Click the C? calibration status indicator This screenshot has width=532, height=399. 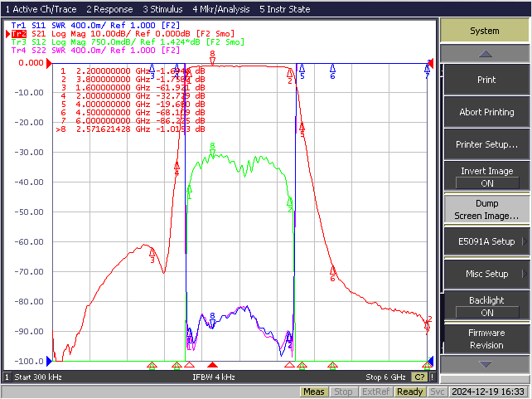coord(419,377)
